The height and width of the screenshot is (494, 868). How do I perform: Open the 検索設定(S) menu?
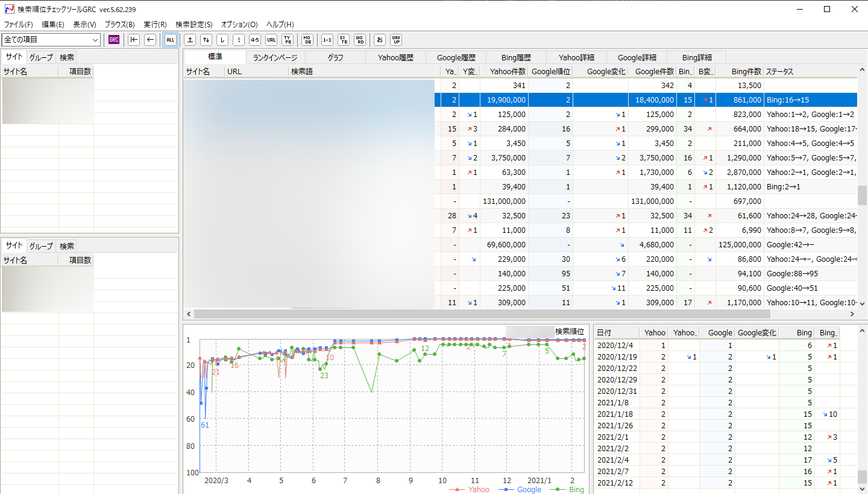(193, 25)
